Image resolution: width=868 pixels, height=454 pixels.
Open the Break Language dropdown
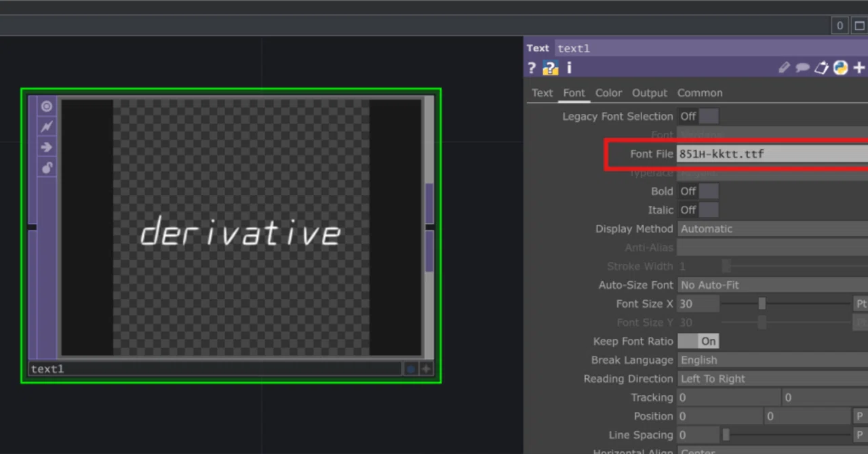click(772, 360)
